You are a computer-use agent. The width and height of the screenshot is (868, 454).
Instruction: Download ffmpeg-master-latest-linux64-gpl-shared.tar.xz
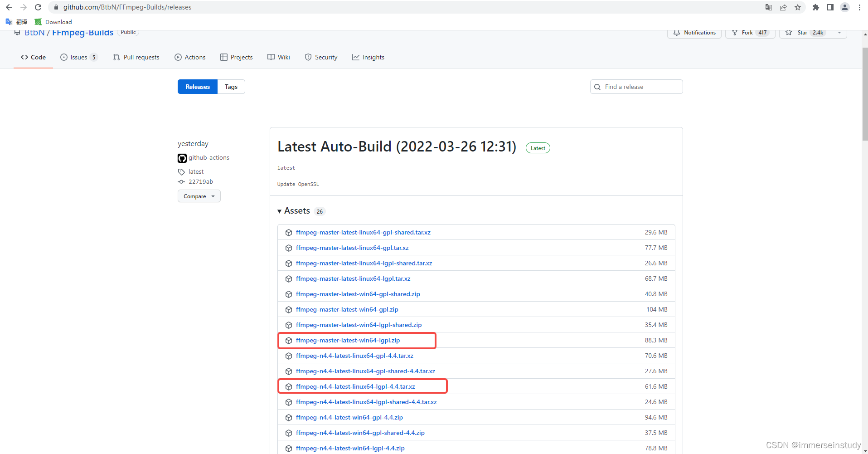363,232
